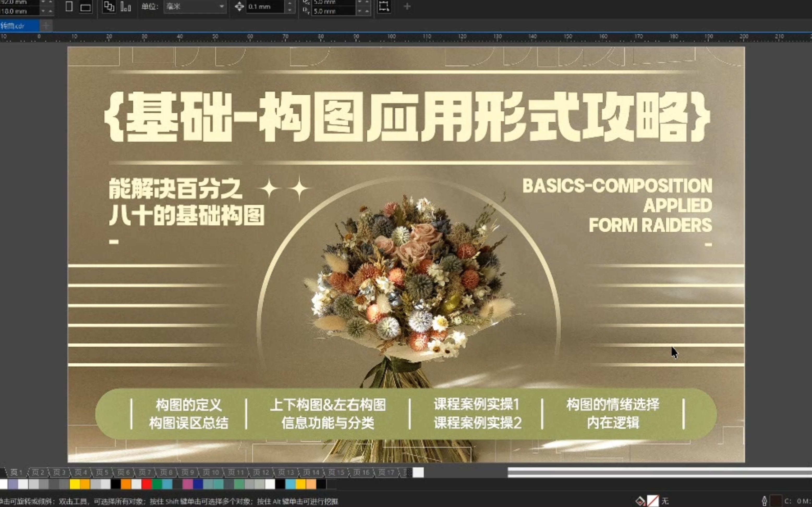Select the text FORM RAIDERS
The image size is (812, 507).
650,225
